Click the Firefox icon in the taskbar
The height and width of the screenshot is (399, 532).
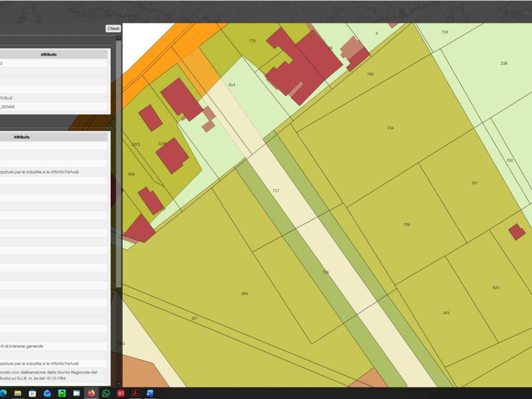(x=91, y=393)
